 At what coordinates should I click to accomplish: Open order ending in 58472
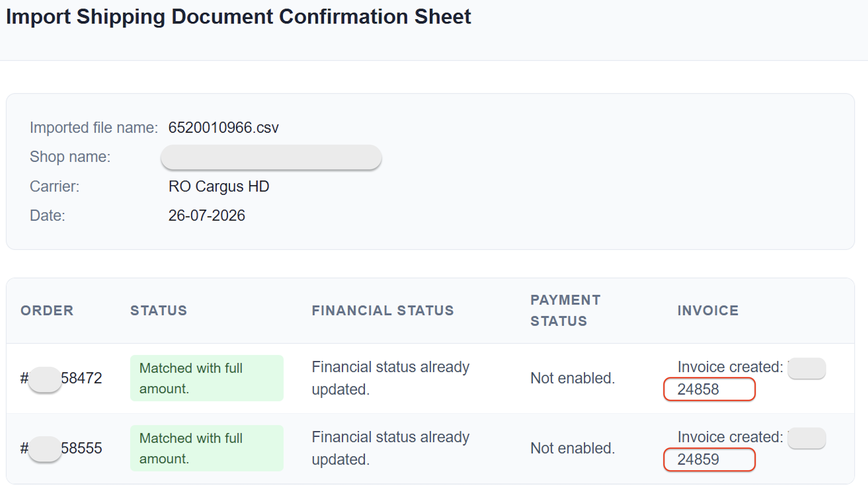[61, 378]
